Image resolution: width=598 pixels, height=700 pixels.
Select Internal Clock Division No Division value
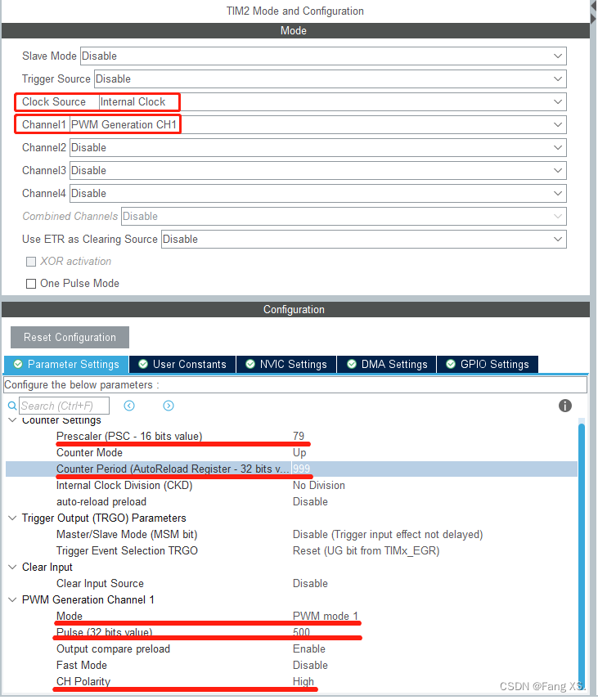tap(319, 485)
